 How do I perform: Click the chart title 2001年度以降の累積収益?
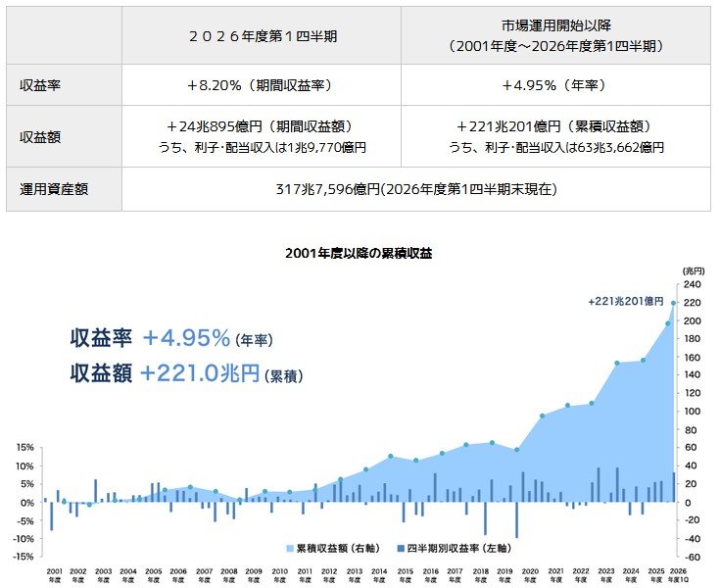359,253
